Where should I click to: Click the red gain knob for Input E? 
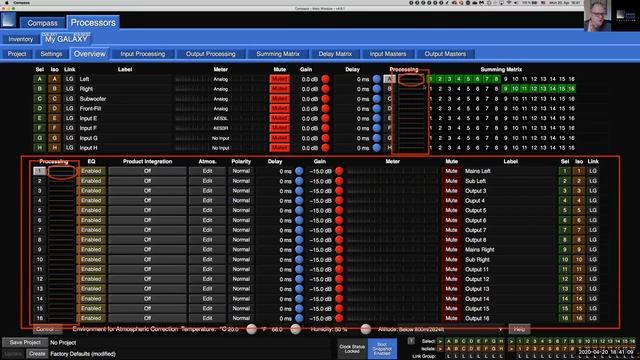pos(325,118)
